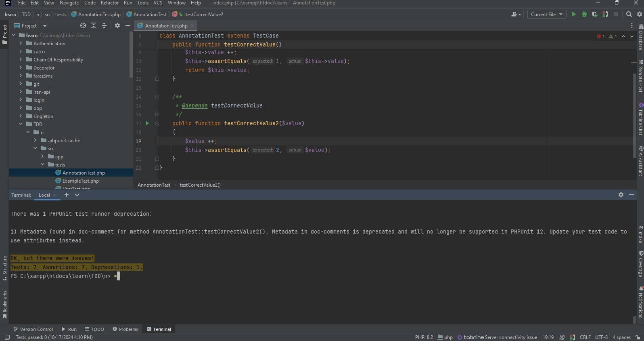Close the AnnotationTest.php editor tab
The image size is (644, 341).
[x=192, y=25]
